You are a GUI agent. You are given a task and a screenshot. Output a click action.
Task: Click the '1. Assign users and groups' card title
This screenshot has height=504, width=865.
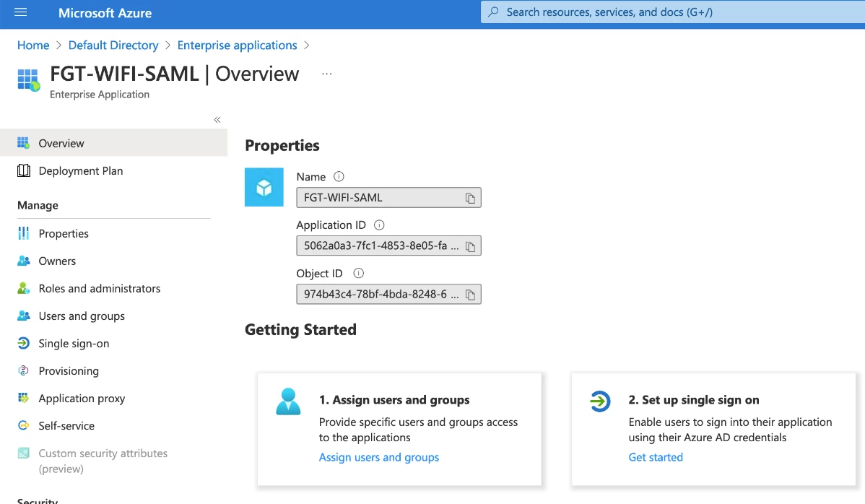(x=394, y=400)
